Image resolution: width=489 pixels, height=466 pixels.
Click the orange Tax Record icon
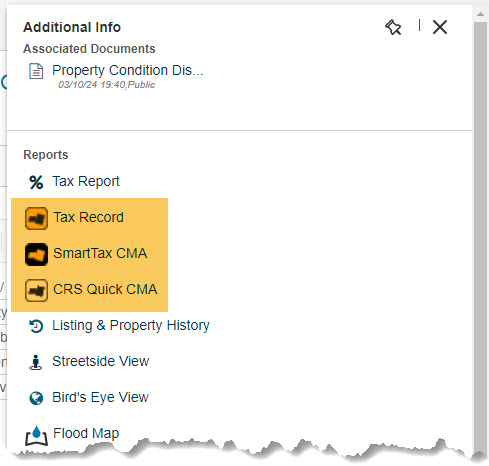(x=36, y=218)
